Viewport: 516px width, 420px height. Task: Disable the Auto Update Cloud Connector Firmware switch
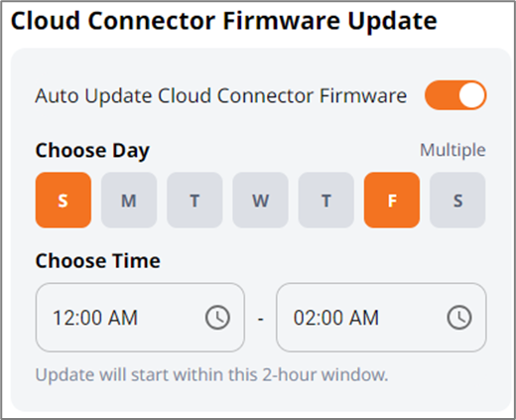(x=455, y=95)
